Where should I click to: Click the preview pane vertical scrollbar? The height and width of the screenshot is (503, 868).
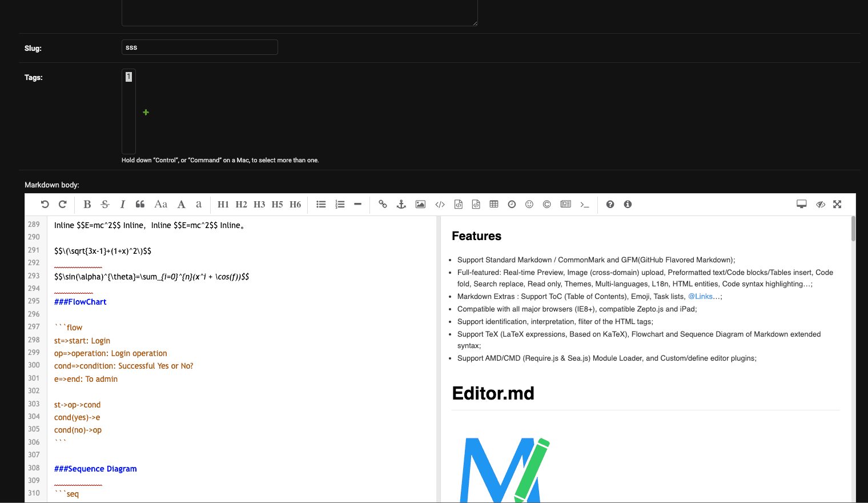tap(853, 230)
